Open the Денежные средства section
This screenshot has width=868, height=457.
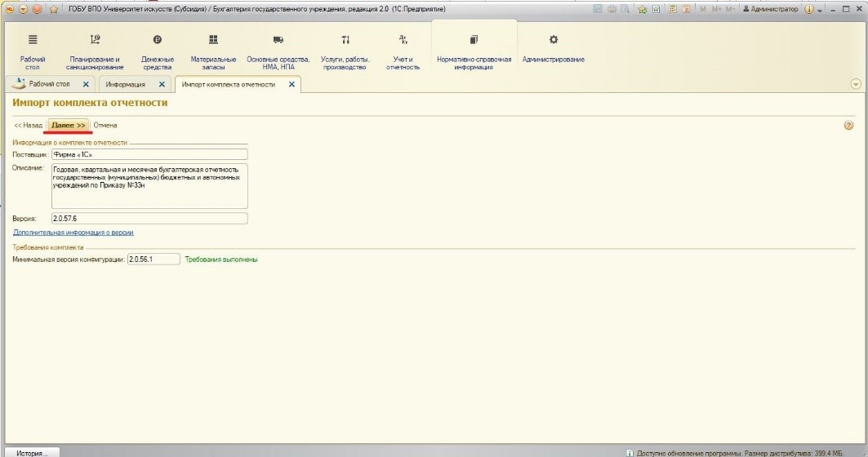(158, 52)
